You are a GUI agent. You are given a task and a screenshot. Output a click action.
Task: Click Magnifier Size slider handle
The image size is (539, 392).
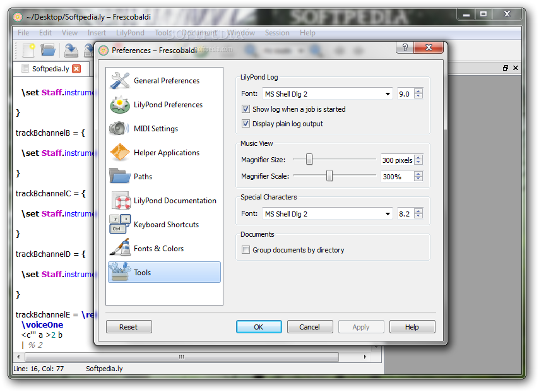point(309,159)
